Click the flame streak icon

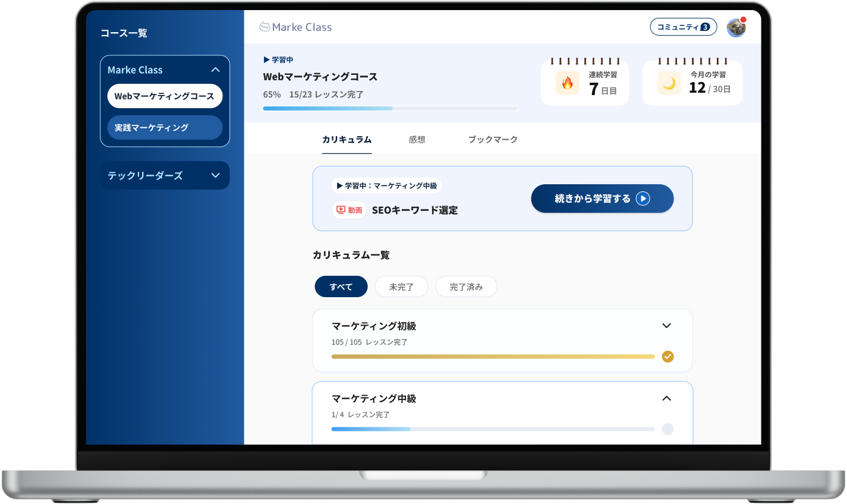(x=567, y=83)
